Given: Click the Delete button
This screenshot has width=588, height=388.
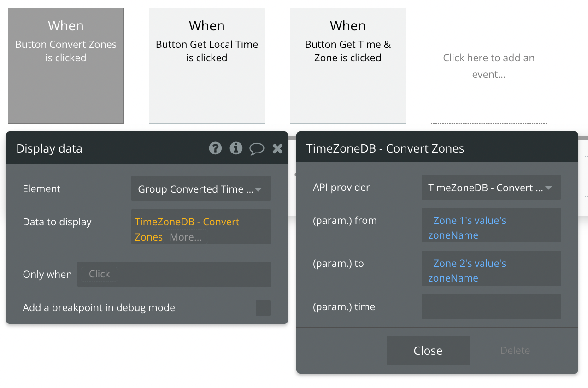Looking at the screenshot, I should [x=515, y=351].
